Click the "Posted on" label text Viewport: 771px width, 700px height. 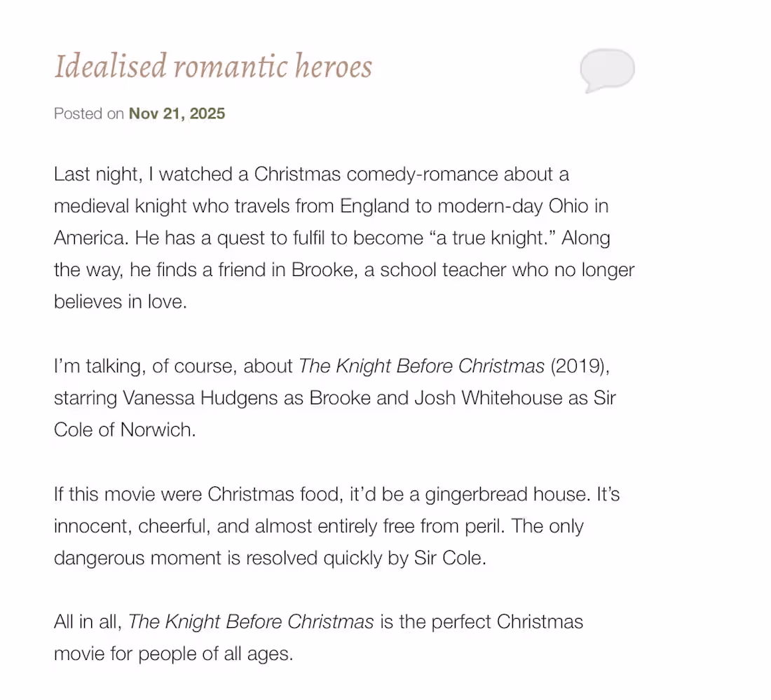click(x=88, y=114)
